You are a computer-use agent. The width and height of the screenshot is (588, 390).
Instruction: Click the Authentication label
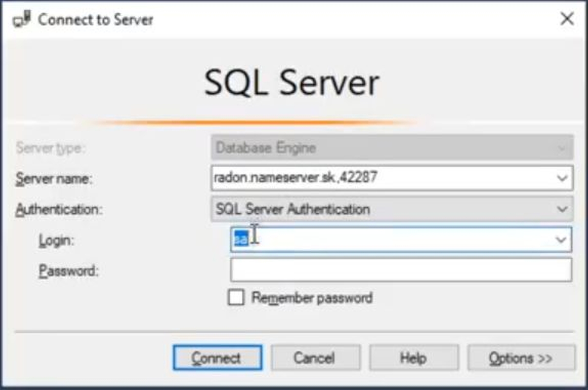59,209
